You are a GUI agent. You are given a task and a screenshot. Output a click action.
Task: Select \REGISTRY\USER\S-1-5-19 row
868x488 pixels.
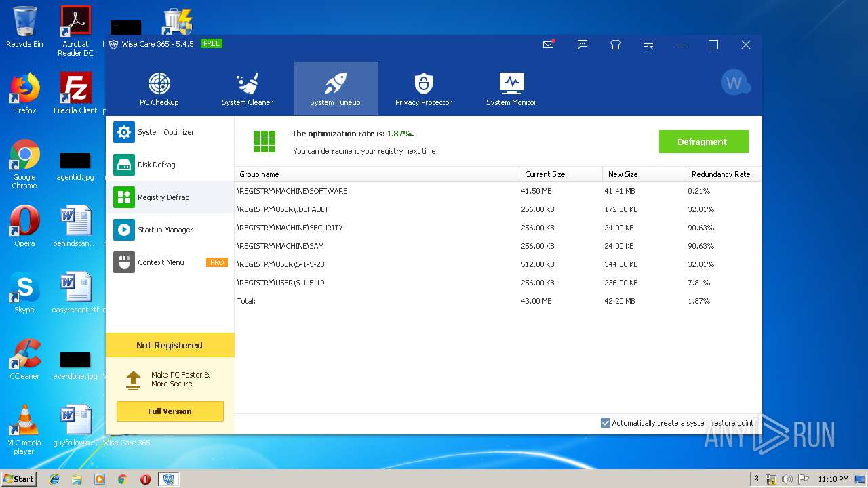click(498, 283)
